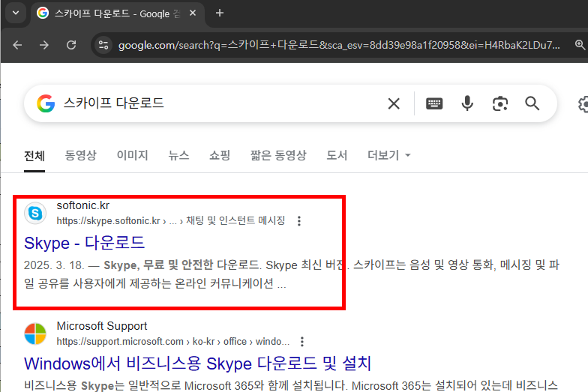
Task: Submit search with magnifying glass button
Action: coord(532,103)
